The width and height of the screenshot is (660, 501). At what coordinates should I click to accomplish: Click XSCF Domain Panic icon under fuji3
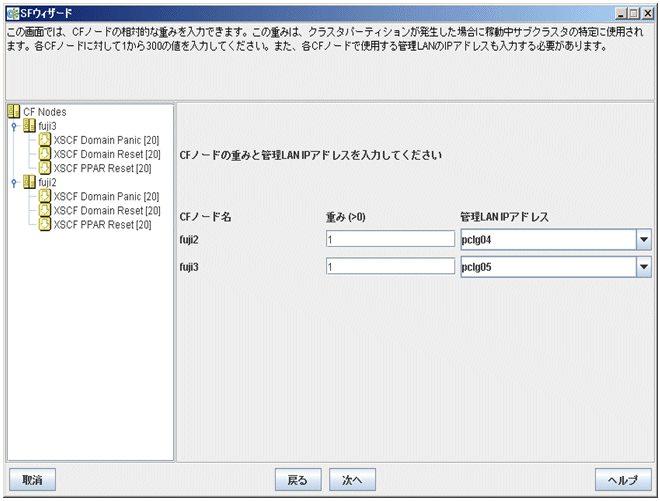tap(45, 139)
